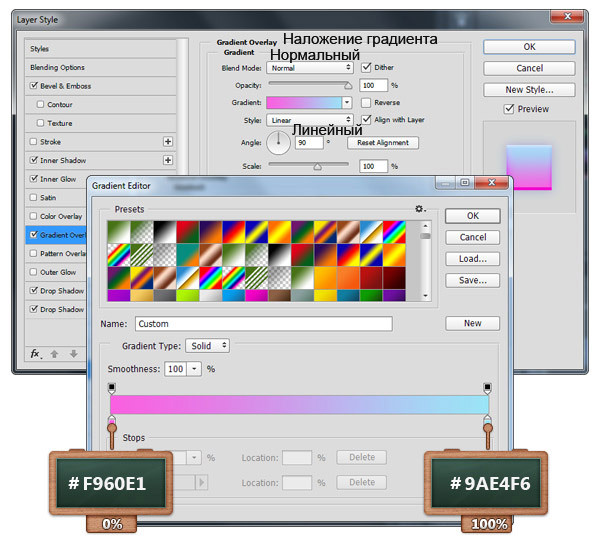600x540 pixels.
Task: Move effect down with down arrow icon
Action: (73, 354)
